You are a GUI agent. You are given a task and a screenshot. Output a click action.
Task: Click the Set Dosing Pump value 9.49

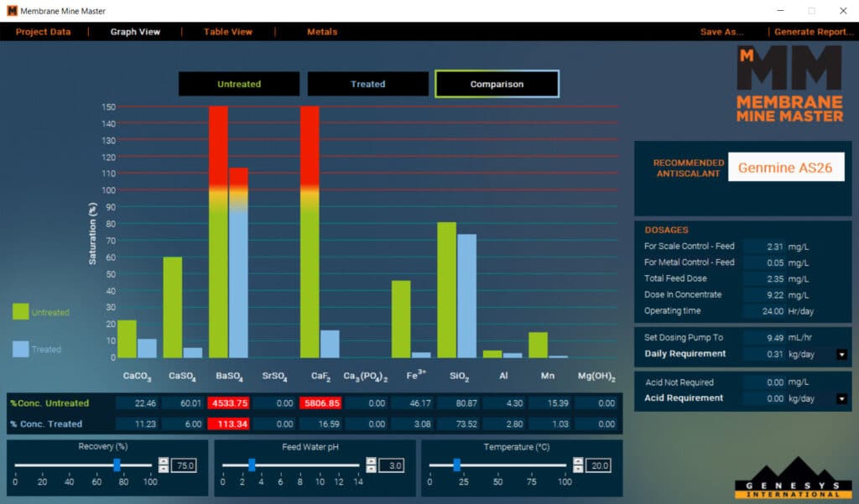764,337
